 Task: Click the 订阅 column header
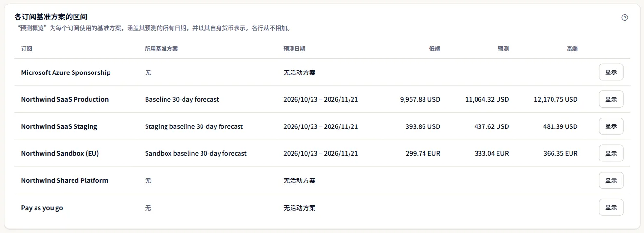(27, 49)
